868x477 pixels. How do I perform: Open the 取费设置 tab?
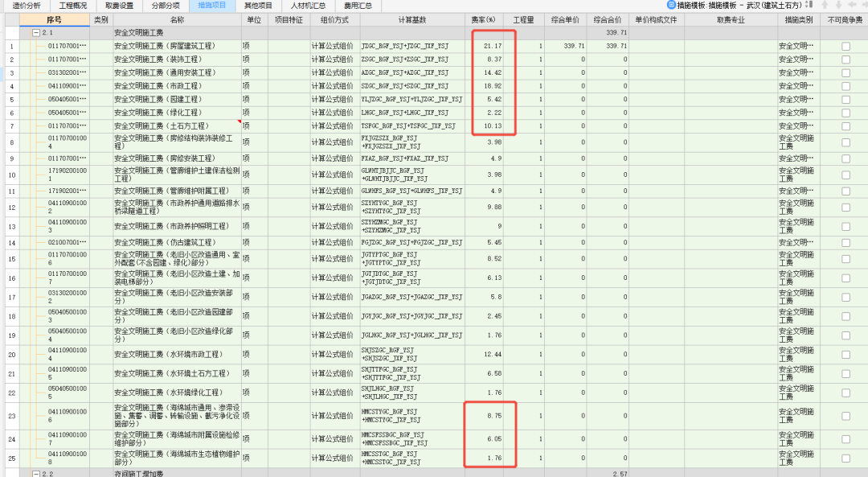tap(119, 6)
